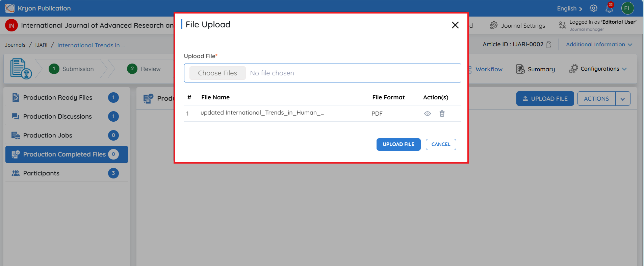
Task: Open Production Ready Files
Action: coord(67,98)
